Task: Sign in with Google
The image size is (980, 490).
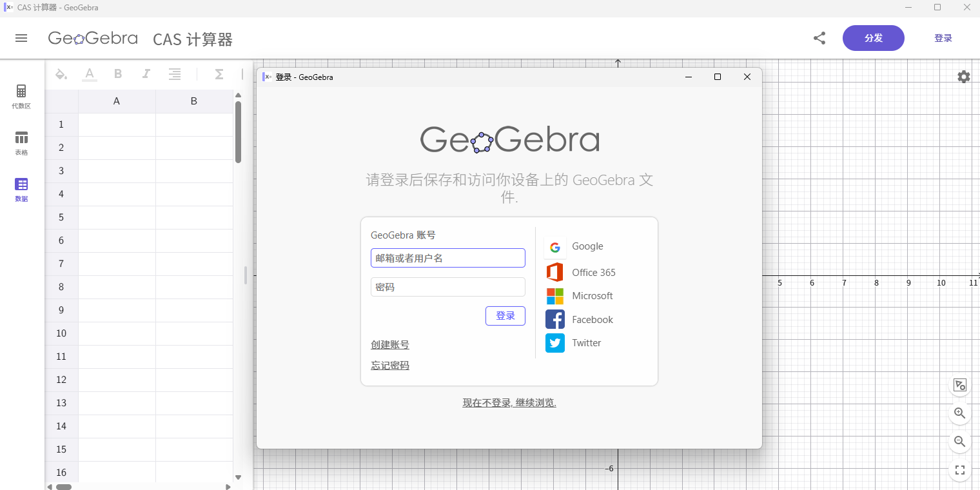Action: tap(574, 247)
